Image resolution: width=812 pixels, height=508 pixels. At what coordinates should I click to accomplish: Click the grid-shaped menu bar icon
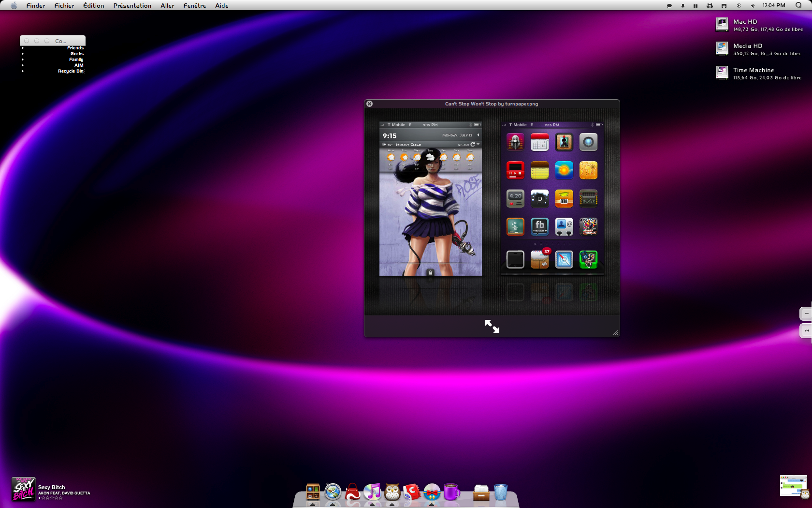[696, 6]
